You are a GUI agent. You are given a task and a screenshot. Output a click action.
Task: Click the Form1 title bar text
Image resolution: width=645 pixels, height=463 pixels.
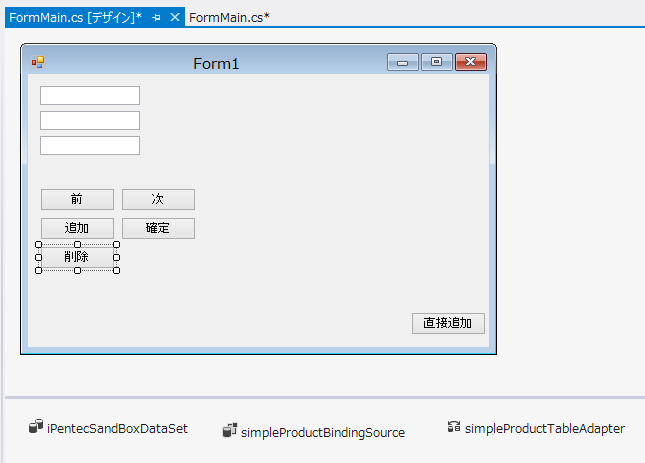click(216, 64)
